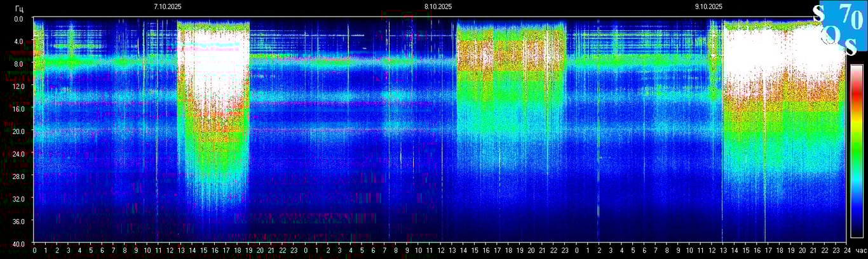Click the final hour 24 tick mark
868x259 pixels.
tap(846, 251)
